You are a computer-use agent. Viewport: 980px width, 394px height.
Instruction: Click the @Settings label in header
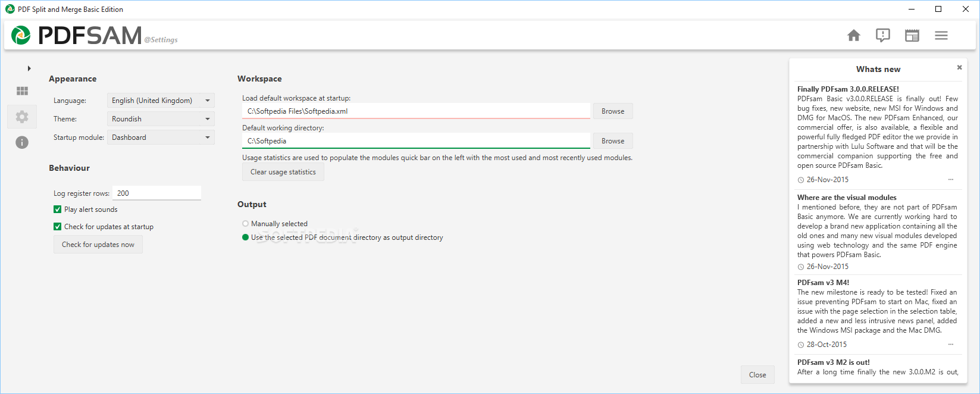pos(161,40)
